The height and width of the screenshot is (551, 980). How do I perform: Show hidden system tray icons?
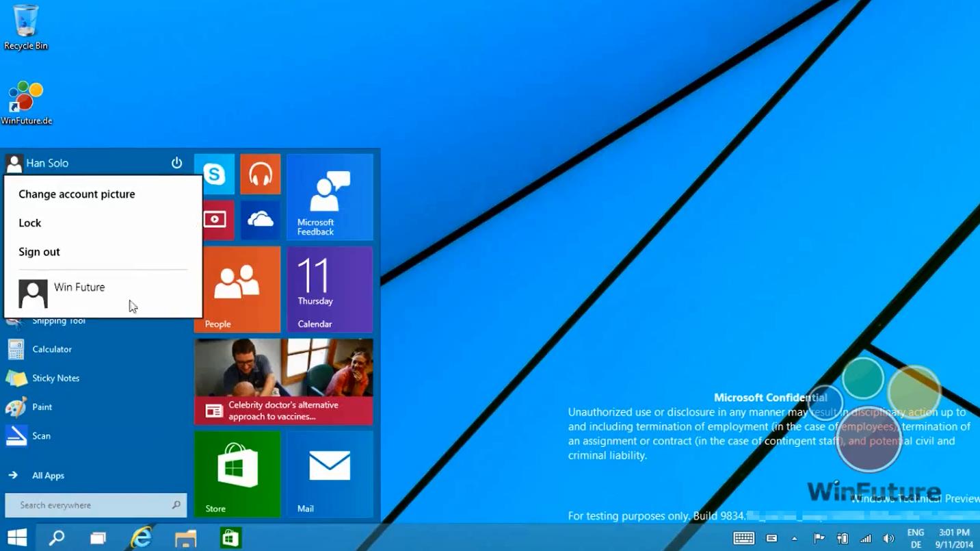tap(794, 538)
